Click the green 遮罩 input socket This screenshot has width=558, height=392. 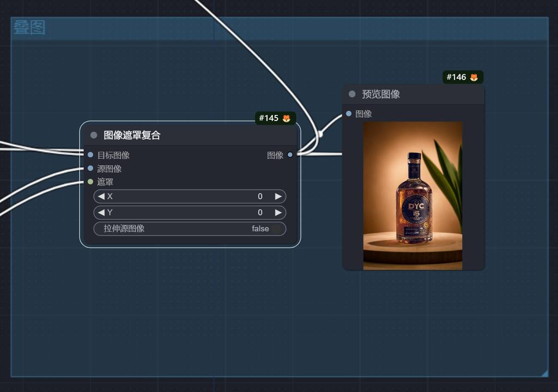[x=90, y=182]
